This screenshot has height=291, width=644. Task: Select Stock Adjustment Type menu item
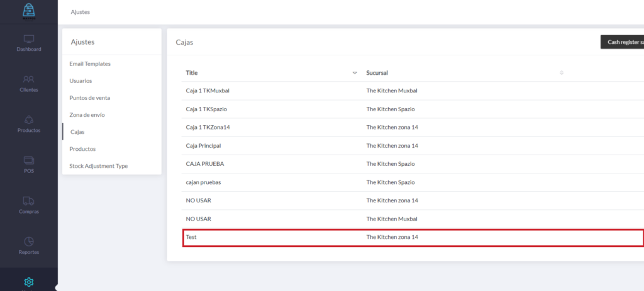pos(98,166)
